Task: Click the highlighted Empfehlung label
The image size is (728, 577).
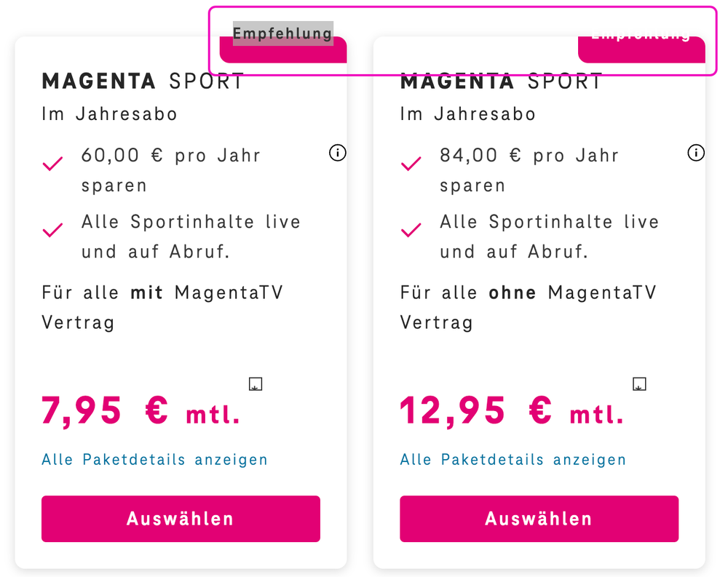Action: click(282, 32)
